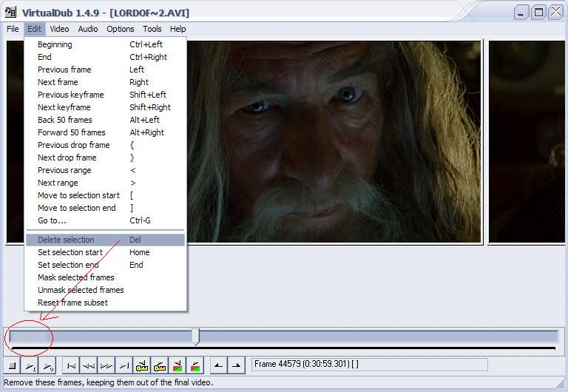Click the next scene scan icon
This screenshot has width=568, height=392.
195,365
